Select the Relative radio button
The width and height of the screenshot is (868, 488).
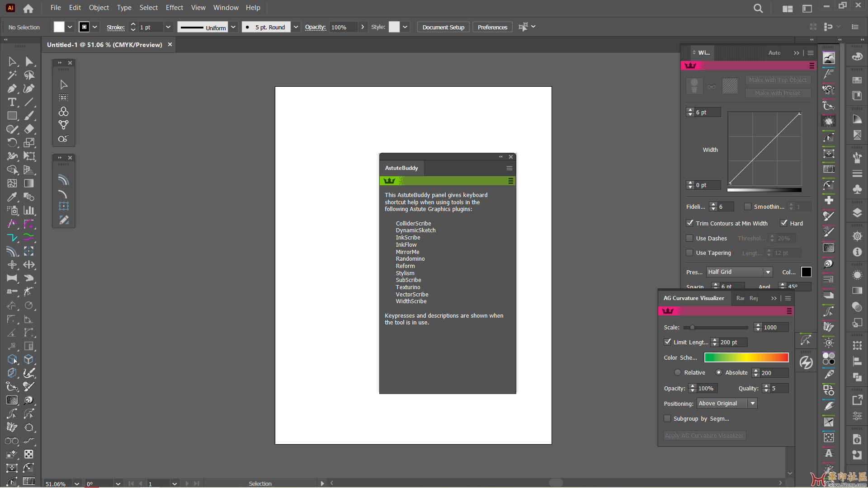click(x=678, y=372)
